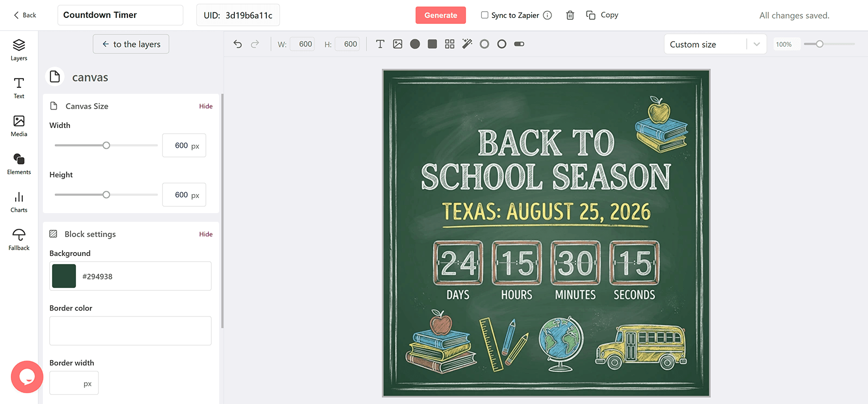Hide the Block settings section
Image resolution: width=868 pixels, height=404 pixels.
(x=206, y=234)
